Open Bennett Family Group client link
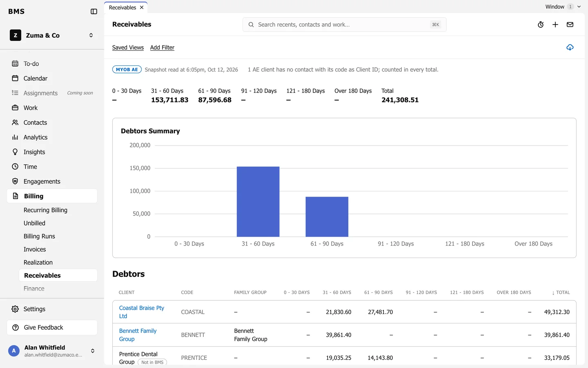This screenshot has height=368, width=588. pyautogui.click(x=138, y=335)
